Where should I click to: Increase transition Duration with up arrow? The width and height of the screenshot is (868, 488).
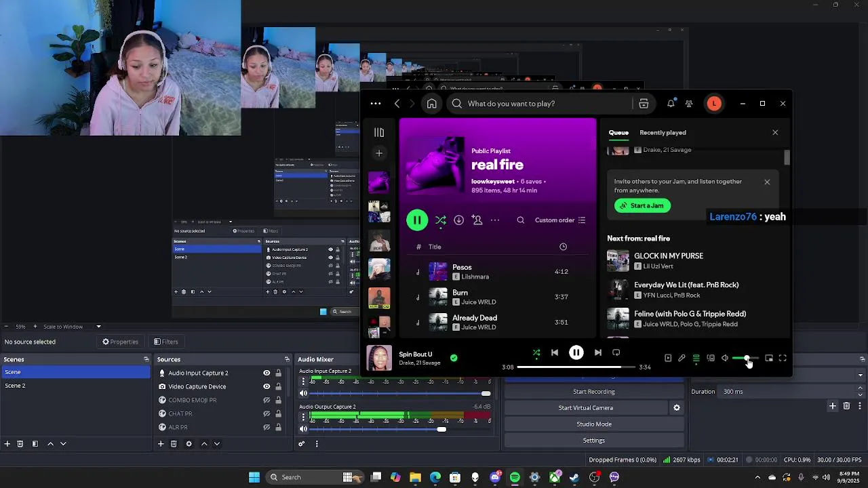(861, 388)
